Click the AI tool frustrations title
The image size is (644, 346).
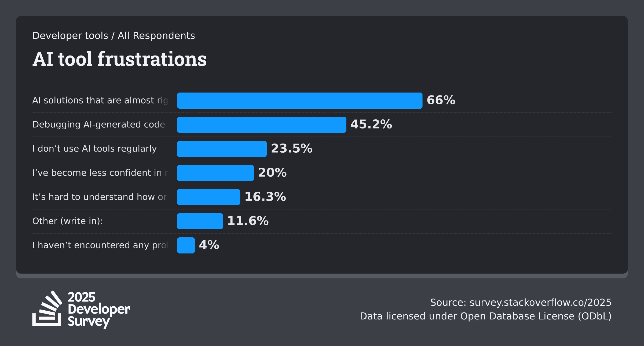[120, 59]
